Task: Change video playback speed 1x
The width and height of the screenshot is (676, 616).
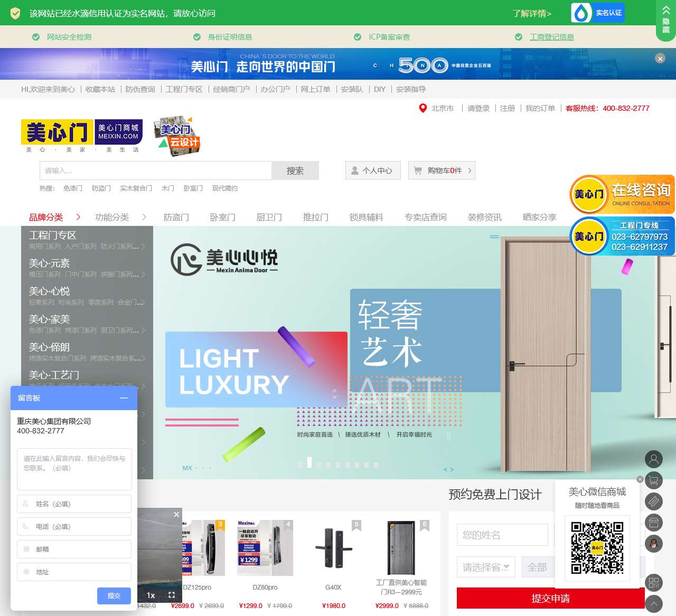Action: tap(151, 595)
